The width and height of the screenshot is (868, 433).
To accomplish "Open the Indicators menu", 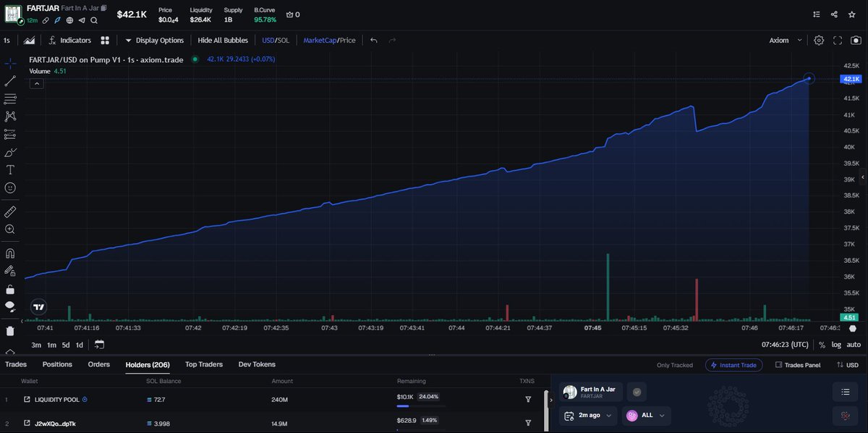I will tap(69, 41).
